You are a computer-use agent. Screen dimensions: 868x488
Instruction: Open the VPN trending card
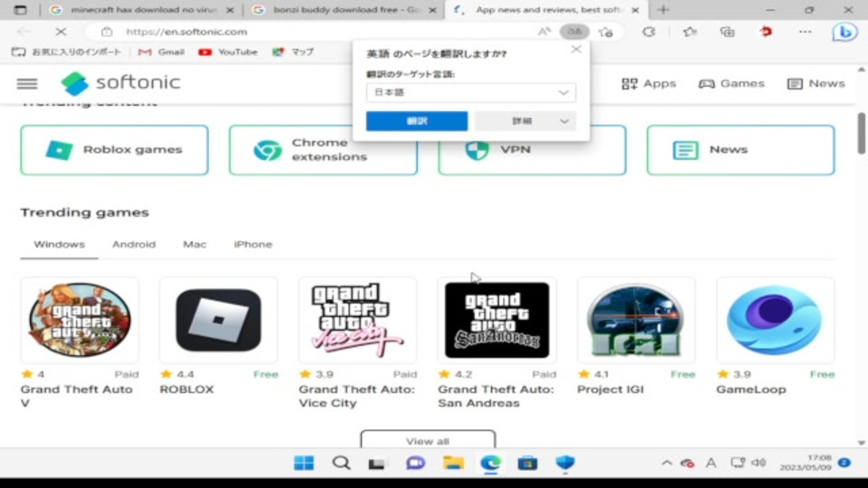pos(532,150)
